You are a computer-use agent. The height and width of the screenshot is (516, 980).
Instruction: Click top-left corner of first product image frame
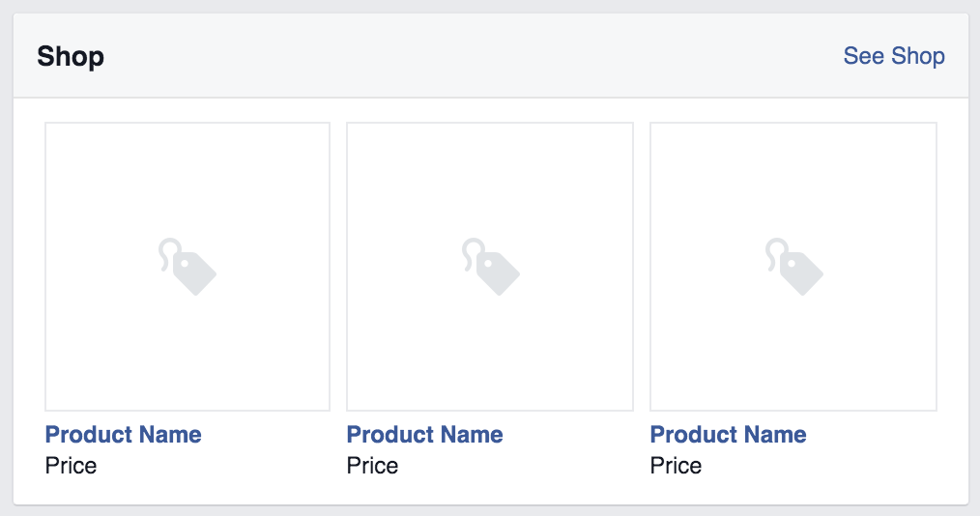[x=47, y=125]
